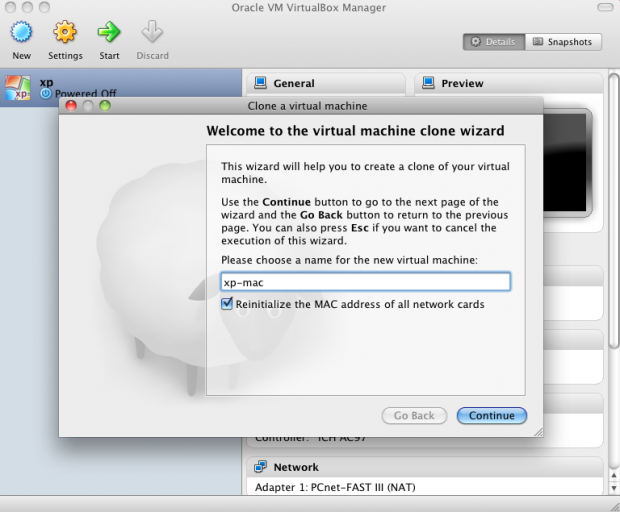Click the Preview section header
Image resolution: width=620 pixels, height=512 pixels.
(508, 83)
